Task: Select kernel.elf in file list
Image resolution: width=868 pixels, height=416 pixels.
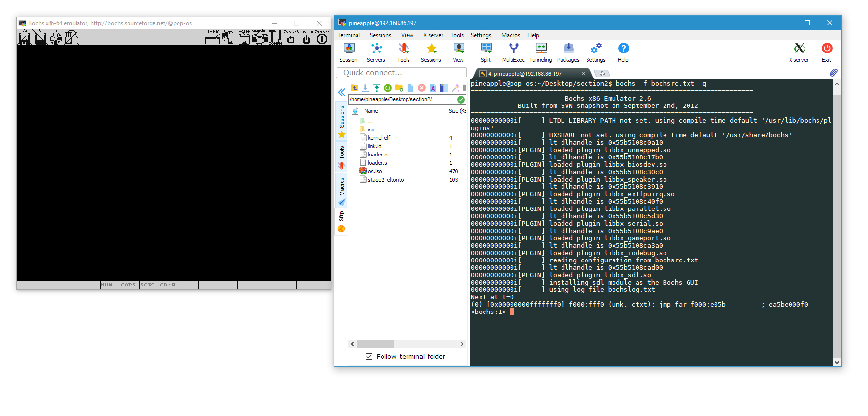Action: click(x=379, y=138)
